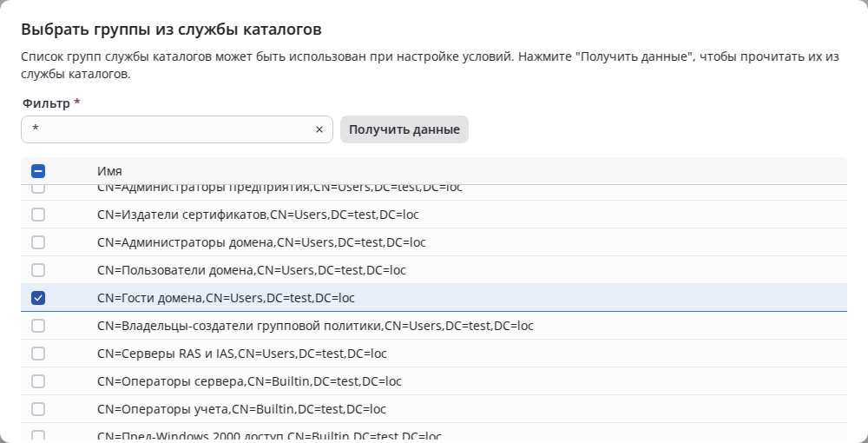Click the "Издатели сертификатов" row name

[x=258, y=215]
